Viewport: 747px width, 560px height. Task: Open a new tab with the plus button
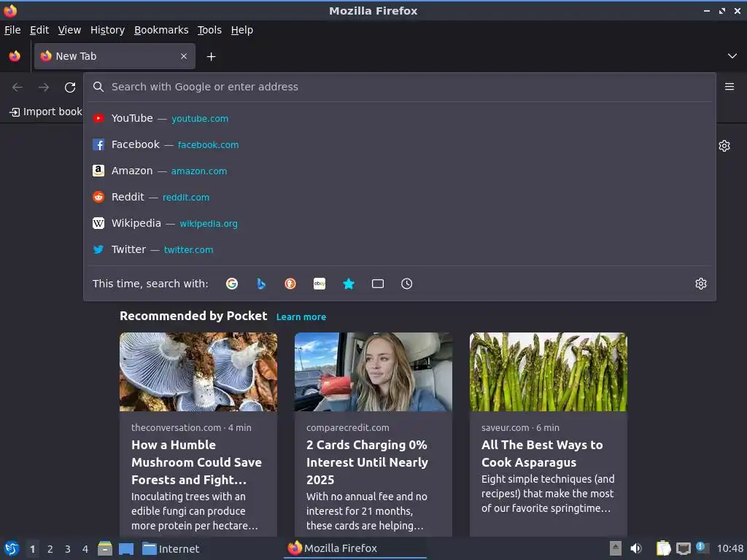(211, 57)
